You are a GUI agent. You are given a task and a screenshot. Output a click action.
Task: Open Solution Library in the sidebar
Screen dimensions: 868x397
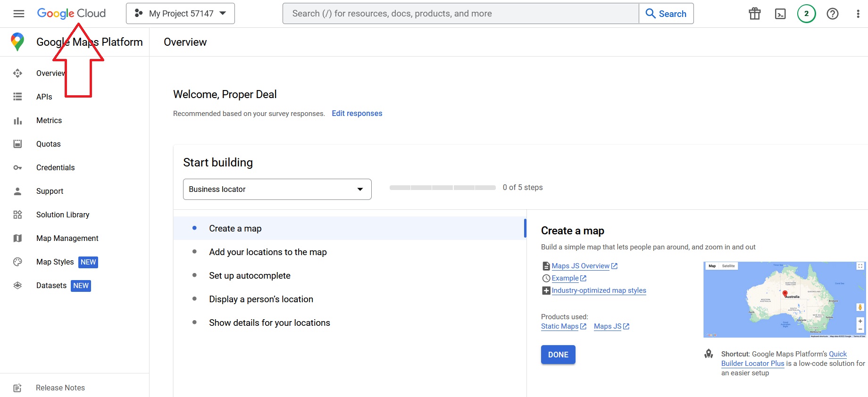(x=63, y=215)
